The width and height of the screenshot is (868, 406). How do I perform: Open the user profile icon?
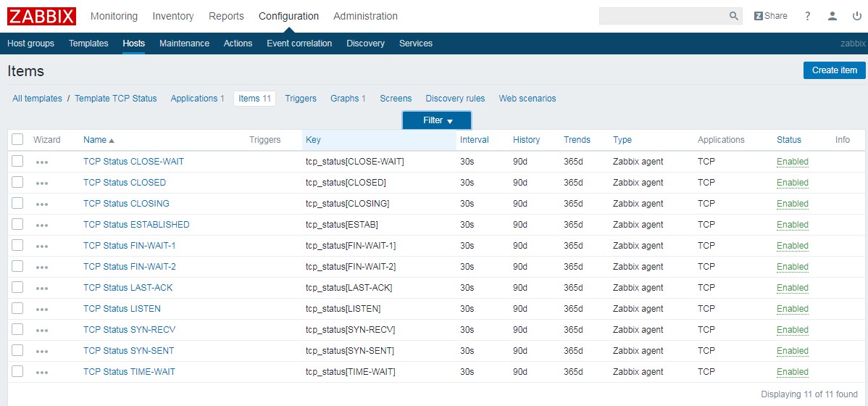pos(833,16)
